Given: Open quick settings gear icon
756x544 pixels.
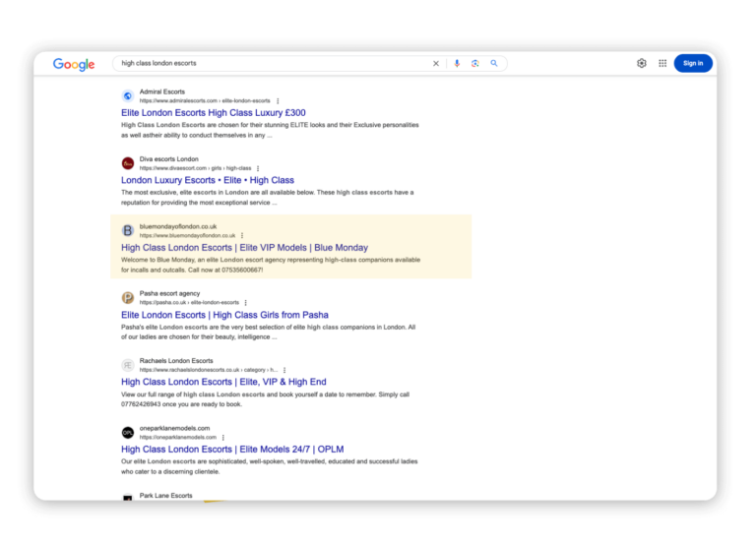Looking at the screenshot, I should (x=642, y=63).
